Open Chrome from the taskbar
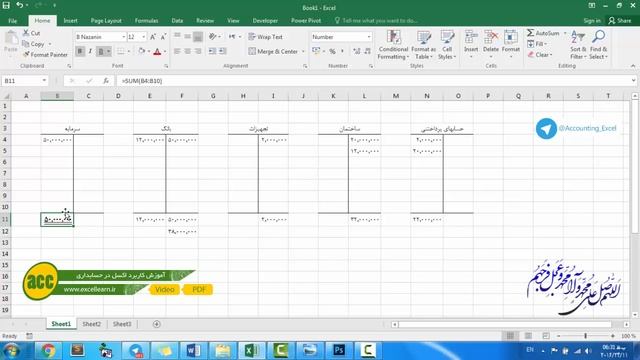The height and width of the screenshot is (360, 640). coord(48,350)
